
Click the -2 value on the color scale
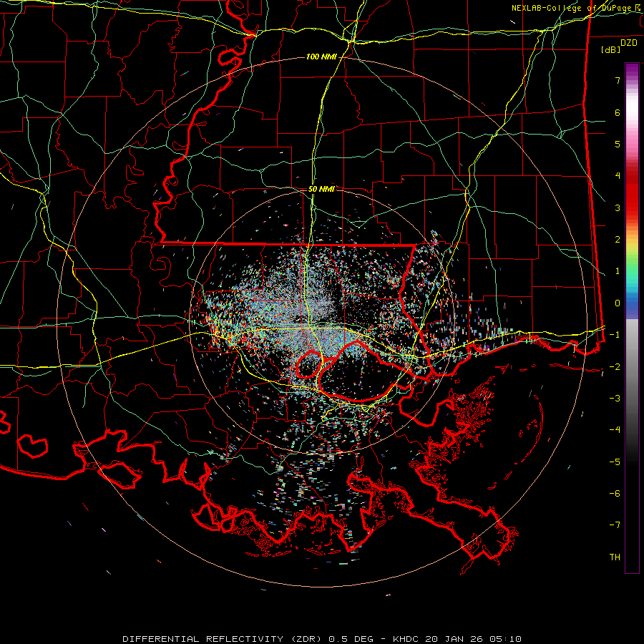615,367
